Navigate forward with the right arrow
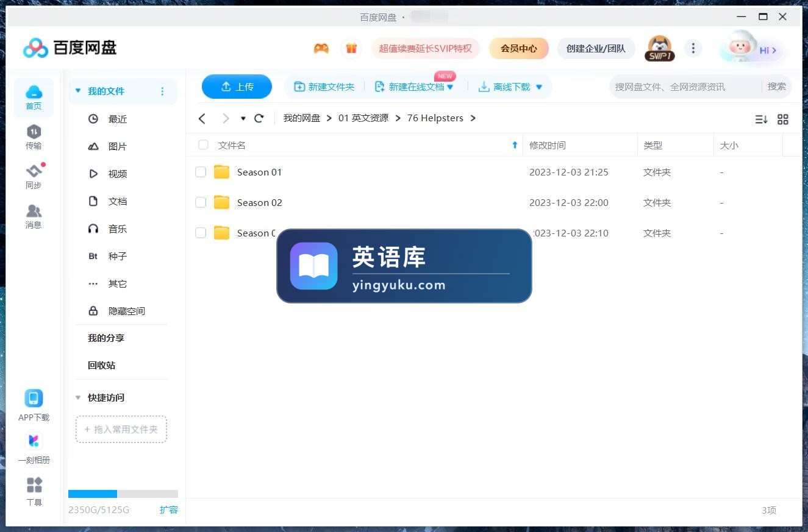 (226, 118)
